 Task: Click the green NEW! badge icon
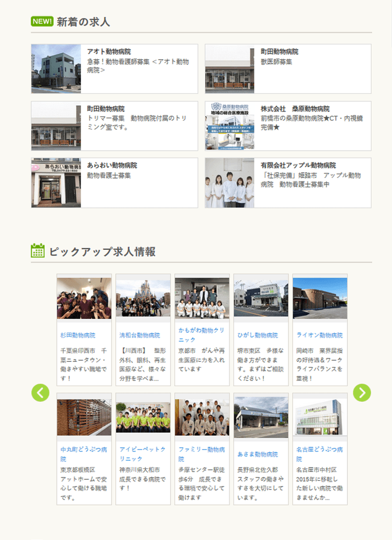(42, 22)
